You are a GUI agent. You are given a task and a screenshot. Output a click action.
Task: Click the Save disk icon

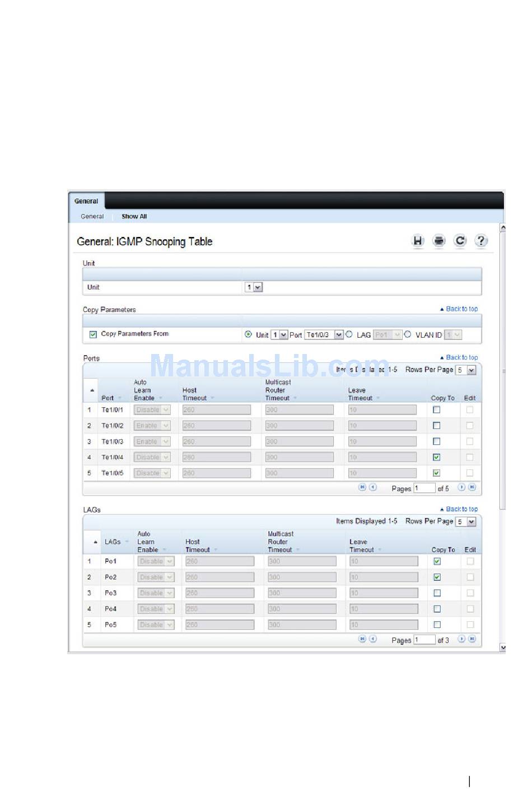coord(418,241)
